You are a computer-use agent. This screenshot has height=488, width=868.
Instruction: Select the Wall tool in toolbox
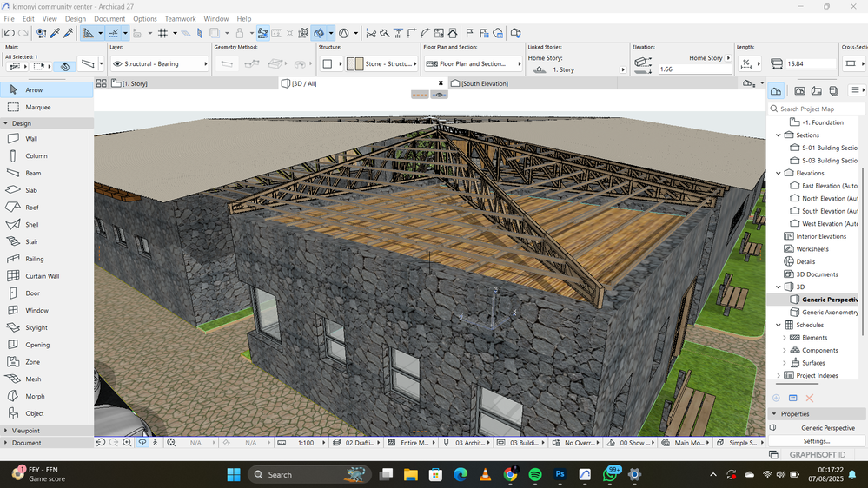[x=30, y=139]
